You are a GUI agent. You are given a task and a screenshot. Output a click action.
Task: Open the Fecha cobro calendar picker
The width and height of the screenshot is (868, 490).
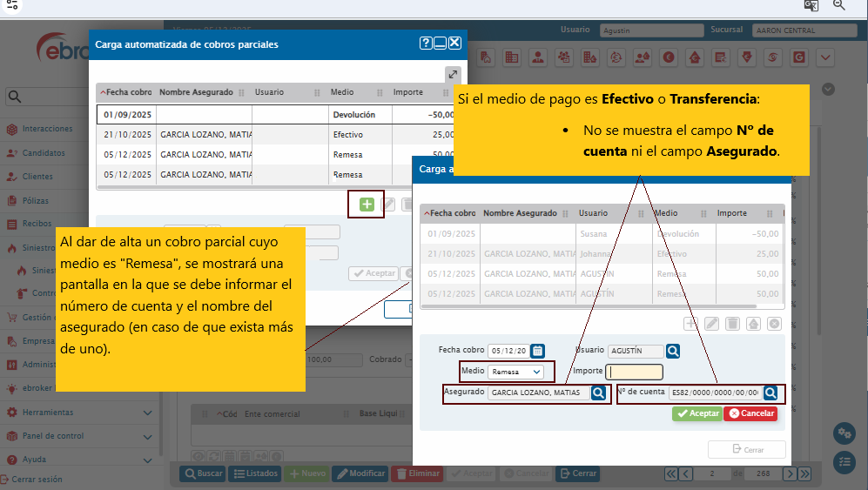(x=538, y=351)
